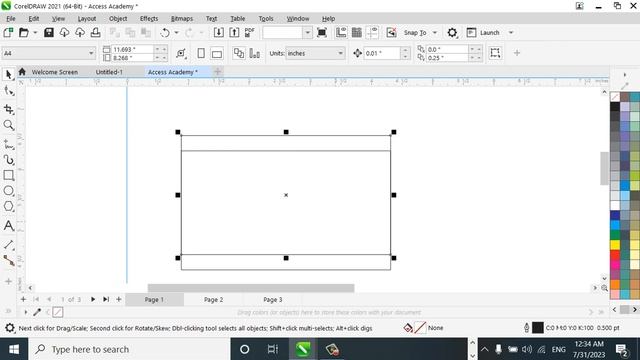Toggle Apply layout to all pages

pyautogui.click(x=239, y=53)
